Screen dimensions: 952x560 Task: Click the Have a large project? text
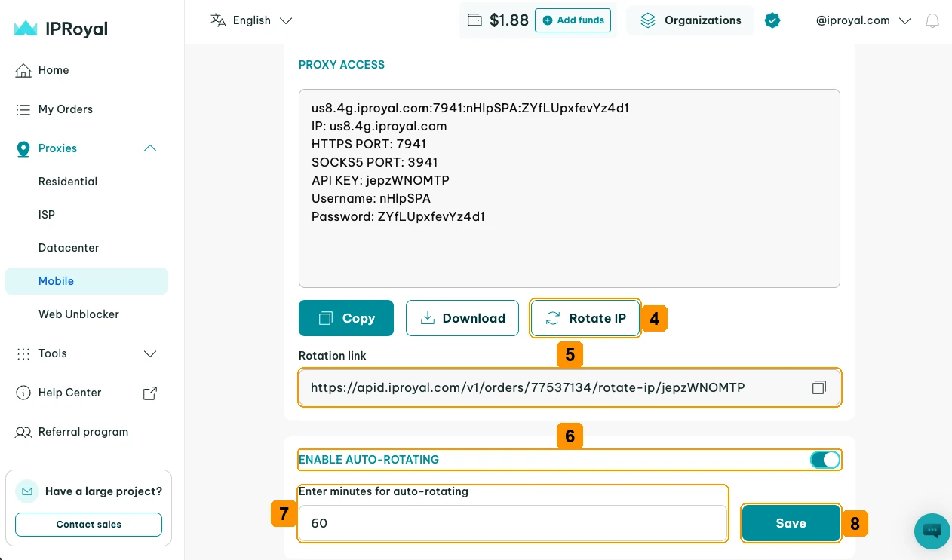point(103,491)
